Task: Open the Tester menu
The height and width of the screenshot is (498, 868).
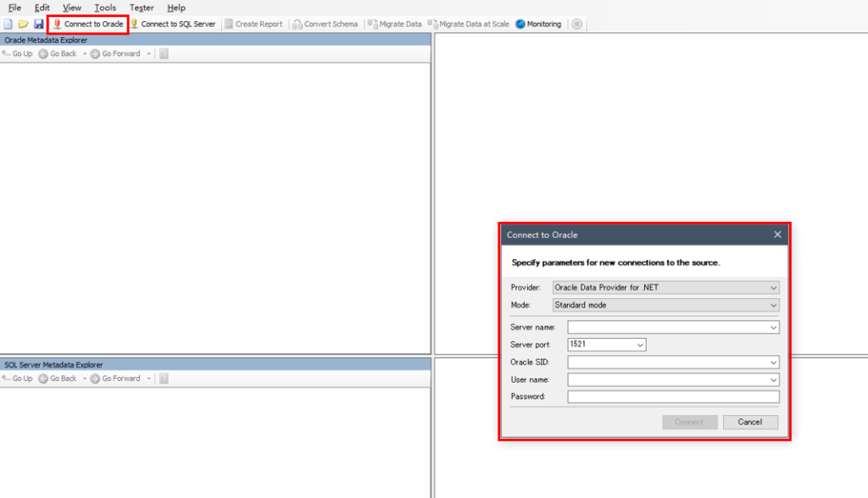Action: pos(142,8)
